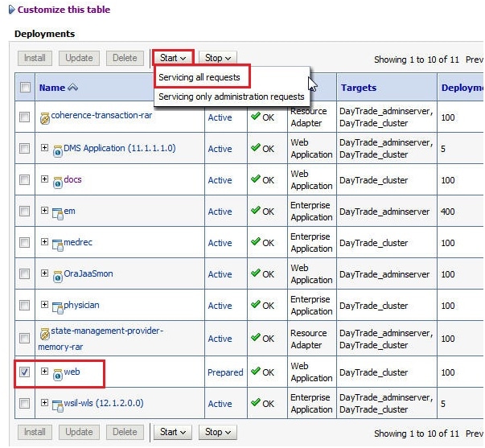Choose Servicing all requests
This screenshot has width=485, height=448.
point(199,77)
